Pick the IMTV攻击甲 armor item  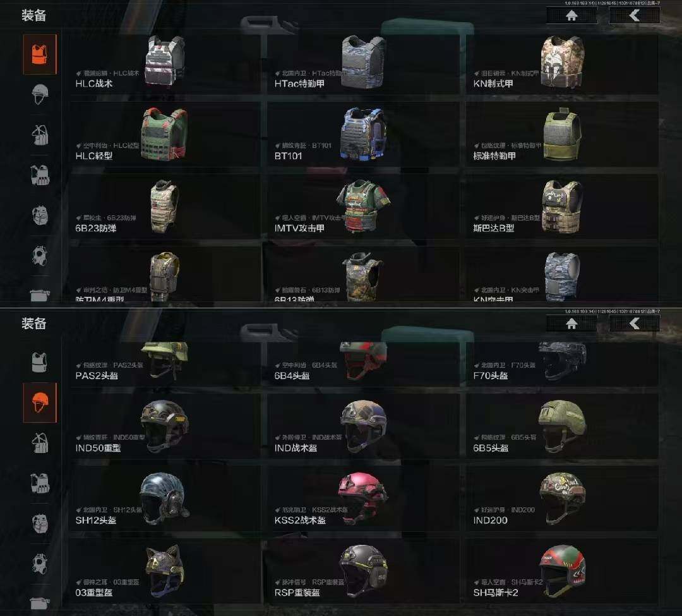[x=364, y=207]
